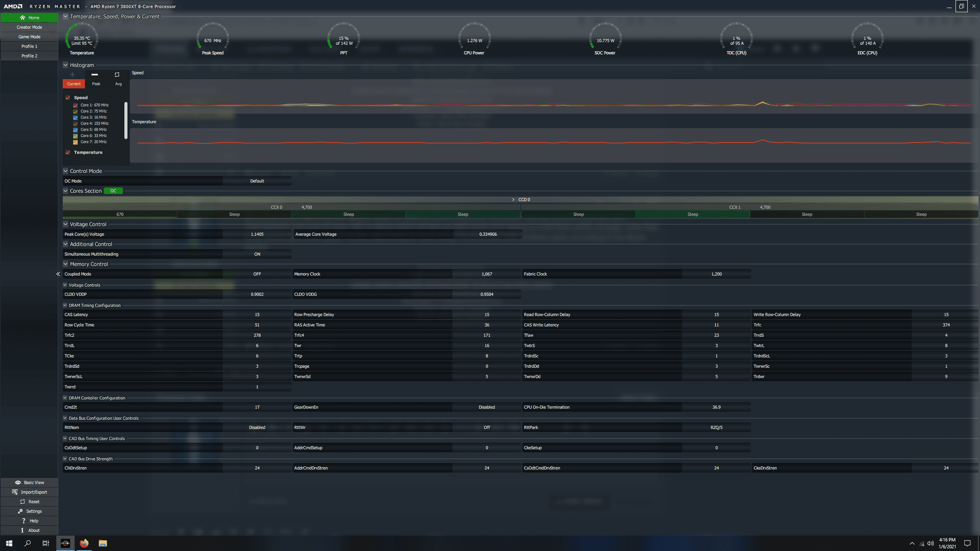Switch to Creator Mode
This screenshot has width=980, height=551.
point(29,27)
